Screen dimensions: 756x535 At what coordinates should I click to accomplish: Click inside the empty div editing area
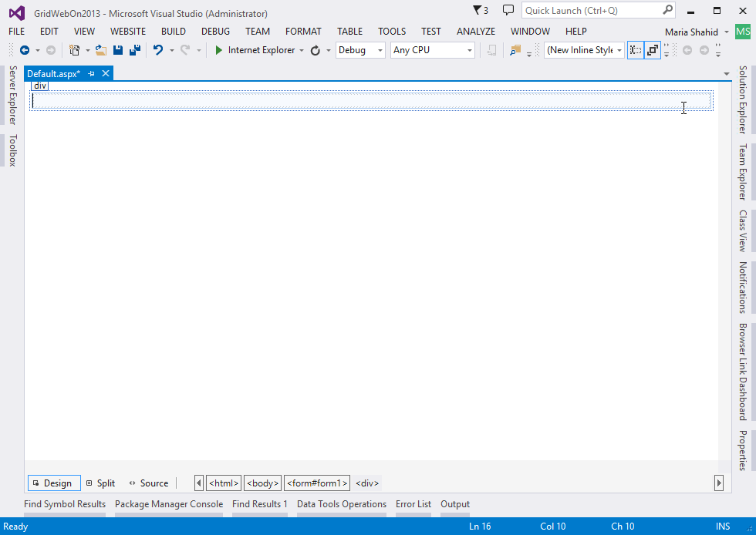[371, 101]
